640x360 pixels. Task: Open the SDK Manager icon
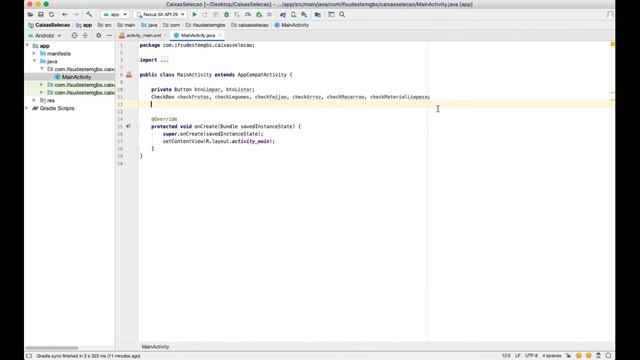click(x=304, y=14)
